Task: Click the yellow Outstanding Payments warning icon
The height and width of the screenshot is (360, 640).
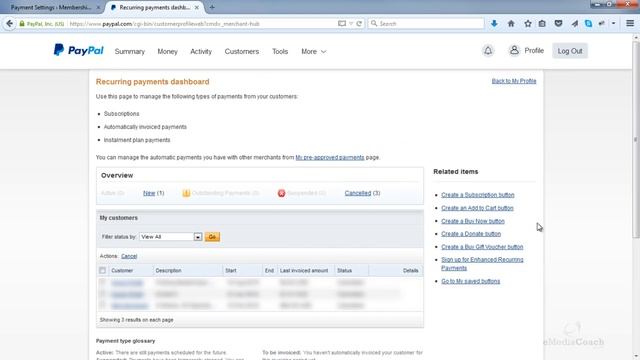Action: pyautogui.click(x=186, y=193)
